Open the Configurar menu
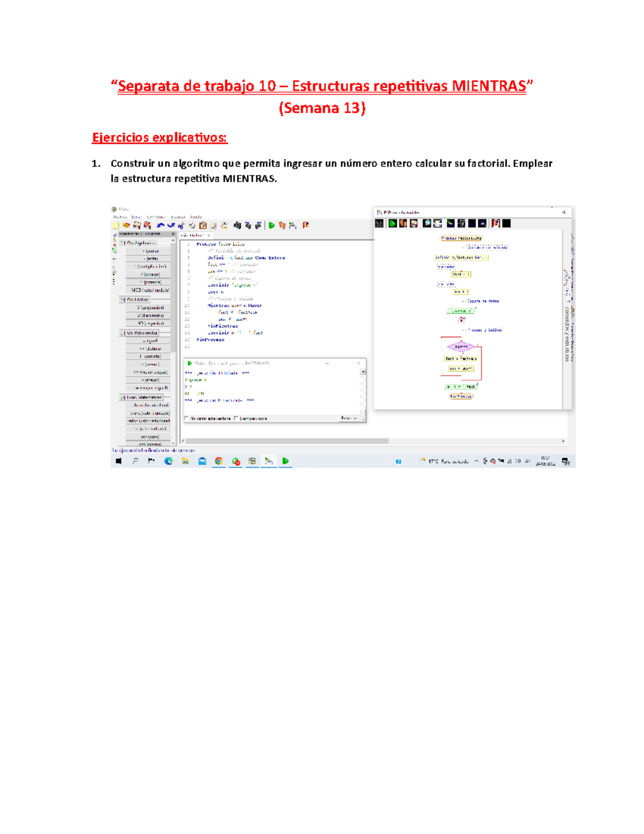The width and height of the screenshot is (644, 834). click(x=156, y=217)
